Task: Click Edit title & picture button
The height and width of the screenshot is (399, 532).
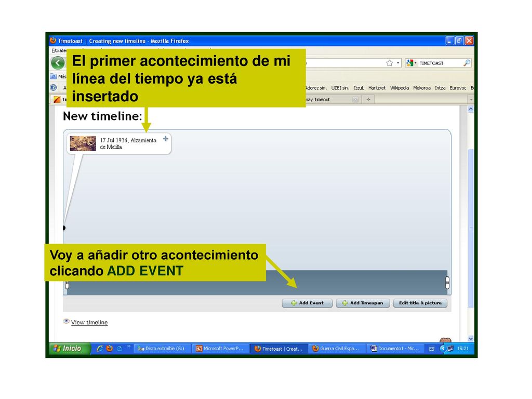Action: pos(420,303)
